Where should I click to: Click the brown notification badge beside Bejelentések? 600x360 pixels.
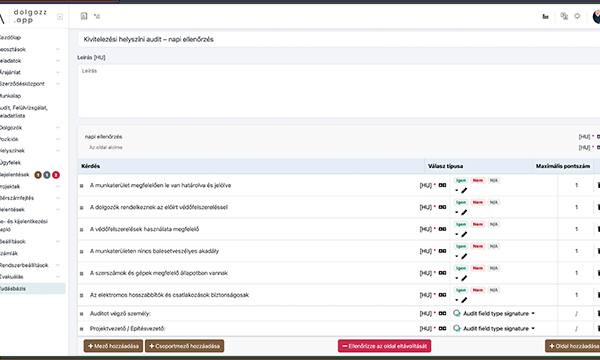pyautogui.click(x=38, y=175)
